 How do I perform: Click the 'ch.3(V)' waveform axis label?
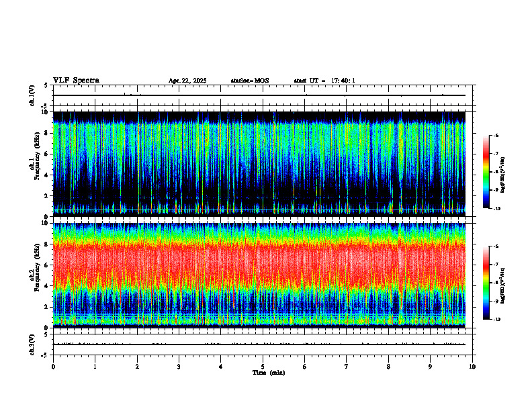coord(32,345)
